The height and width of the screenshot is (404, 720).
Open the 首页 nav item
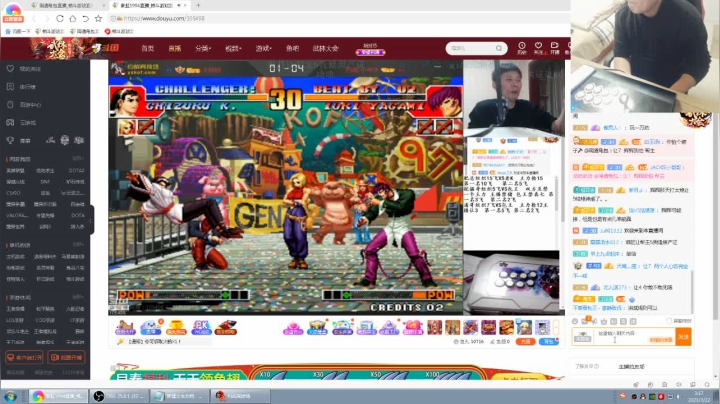coord(147,48)
